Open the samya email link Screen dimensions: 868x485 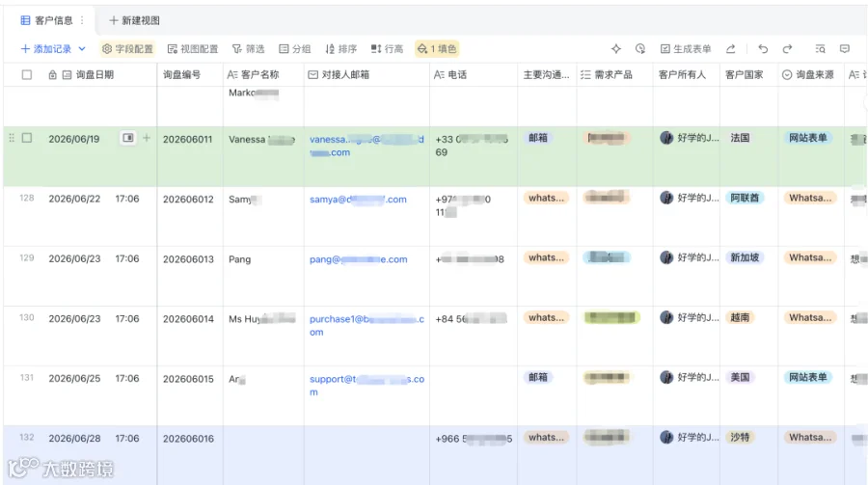[x=358, y=200]
